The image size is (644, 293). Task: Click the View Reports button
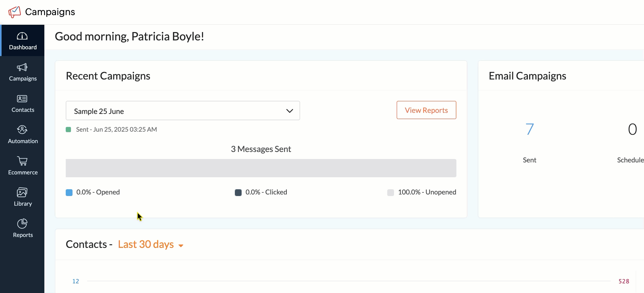click(426, 110)
